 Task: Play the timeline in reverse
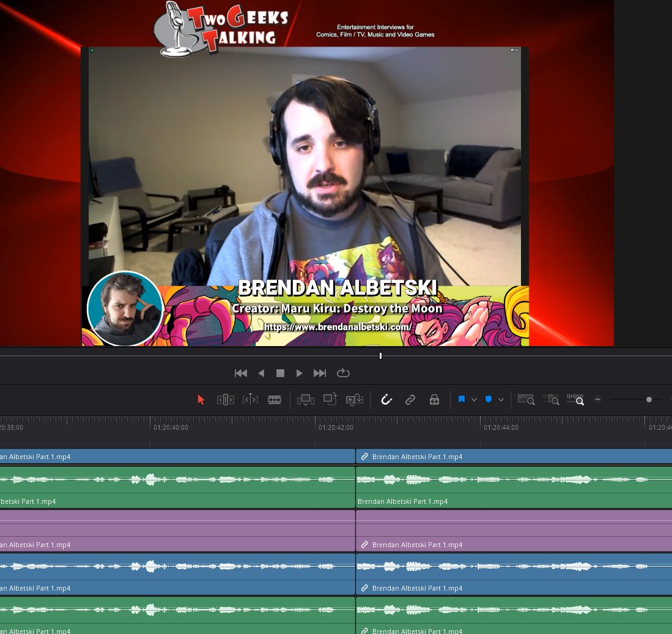click(261, 373)
